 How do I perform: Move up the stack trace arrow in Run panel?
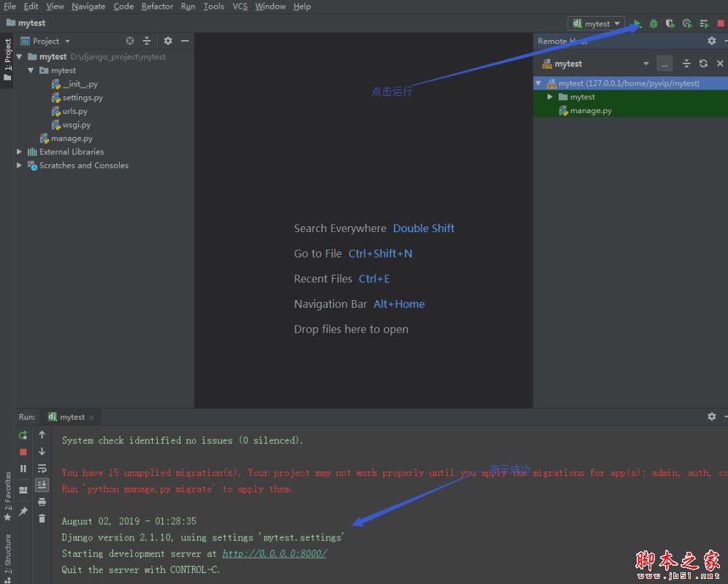42,435
